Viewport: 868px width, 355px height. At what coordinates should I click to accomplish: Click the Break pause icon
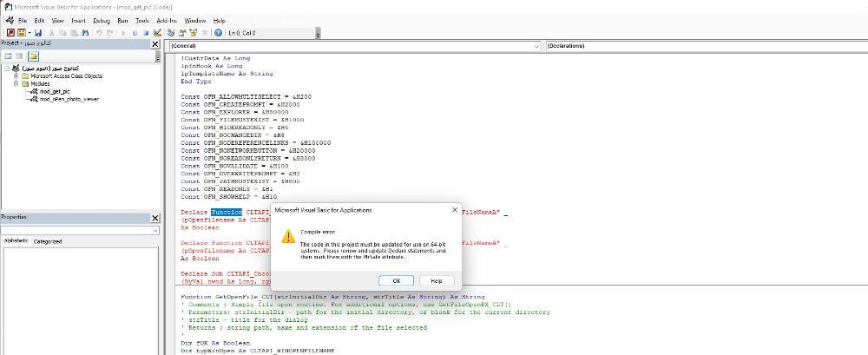tap(135, 33)
